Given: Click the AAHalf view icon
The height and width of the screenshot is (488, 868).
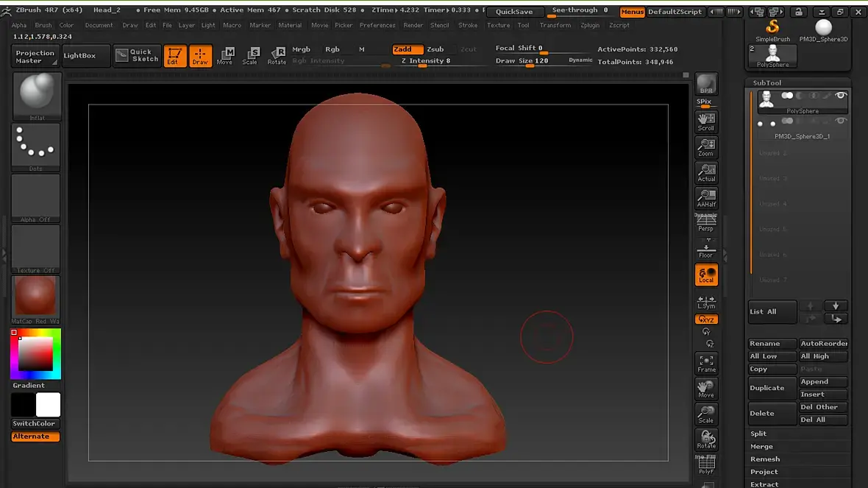Looking at the screenshot, I should (706, 197).
